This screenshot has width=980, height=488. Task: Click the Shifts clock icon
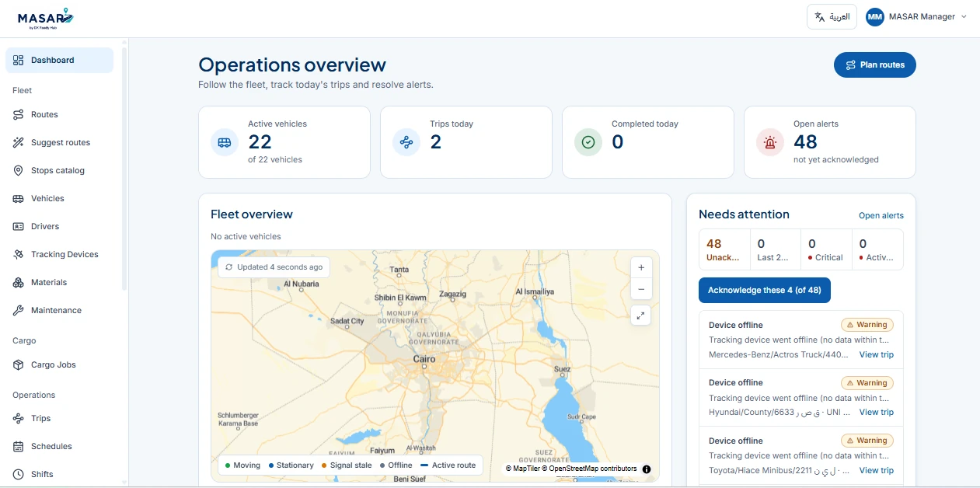point(19,475)
